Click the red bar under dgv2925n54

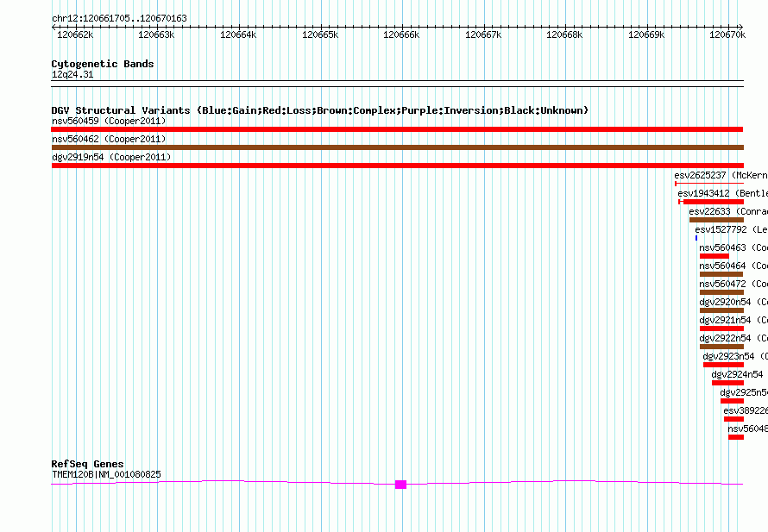(732, 401)
